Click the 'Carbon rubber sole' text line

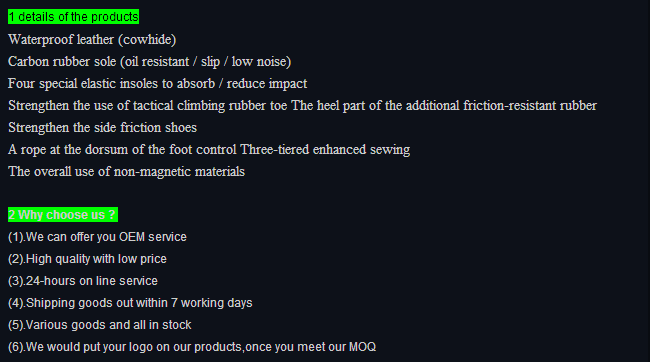click(x=150, y=62)
